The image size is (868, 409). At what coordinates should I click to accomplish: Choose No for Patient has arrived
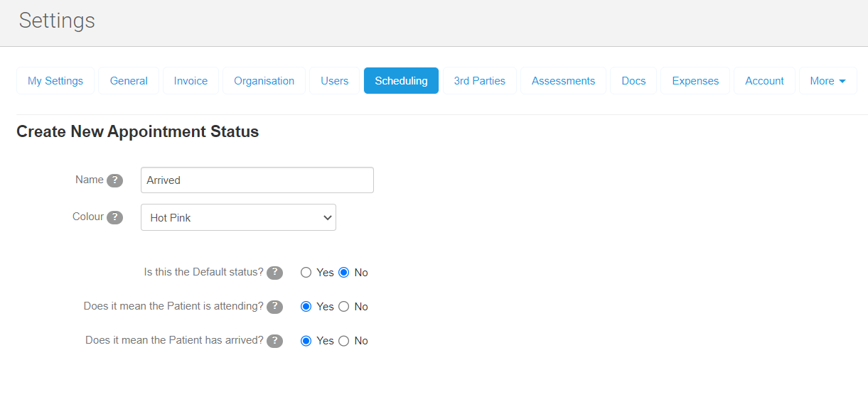(344, 341)
